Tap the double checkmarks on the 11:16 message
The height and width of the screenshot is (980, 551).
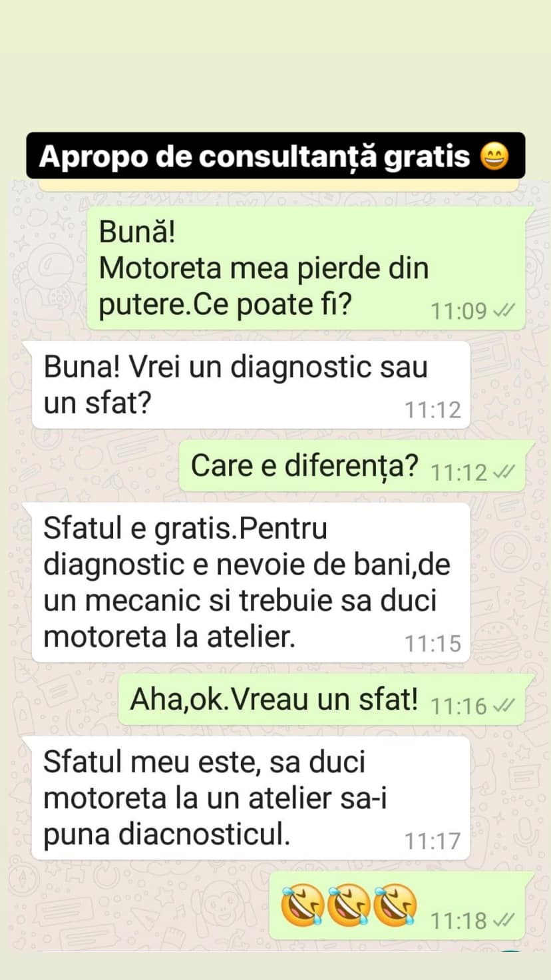(x=504, y=706)
